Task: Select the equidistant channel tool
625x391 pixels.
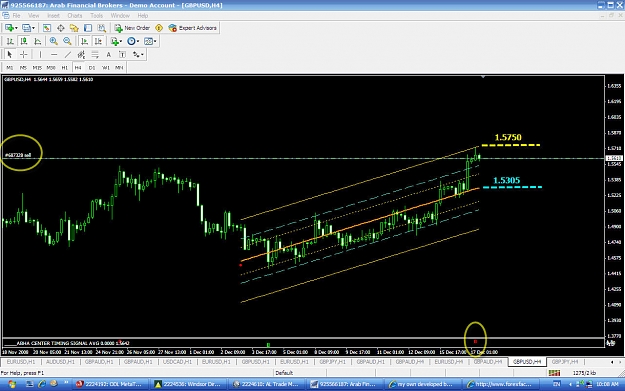Action: pos(81,54)
